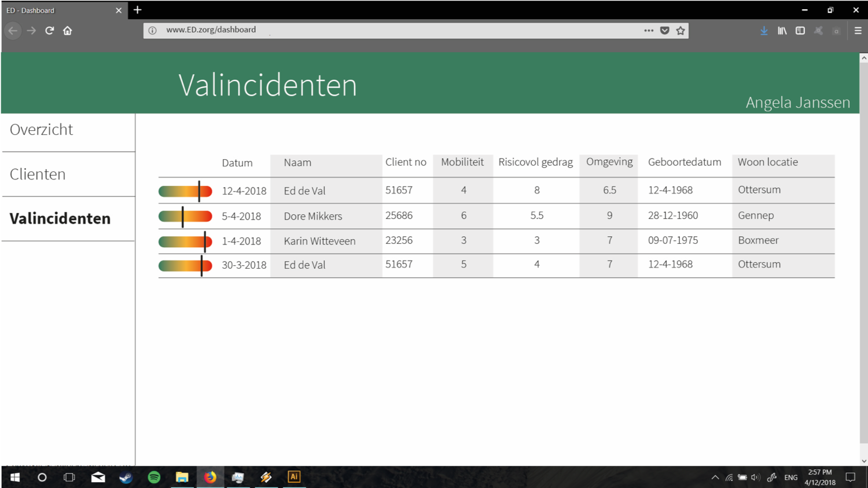
Task: Click the ENG language indicator
Action: point(791,478)
